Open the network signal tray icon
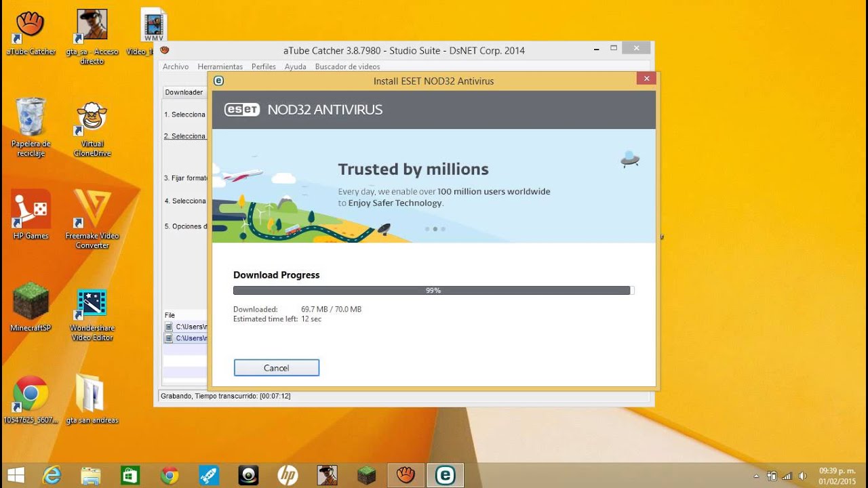Screen dimensions: 868x488 point(787,476)
